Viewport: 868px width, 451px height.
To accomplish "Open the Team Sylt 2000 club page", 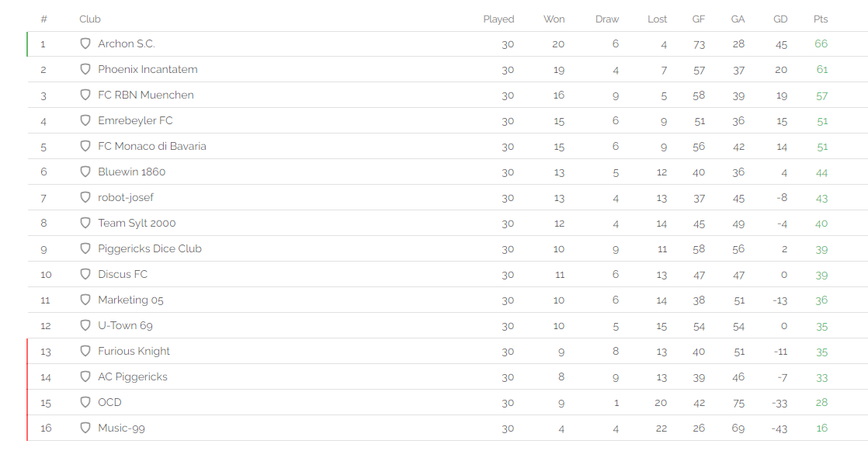I will pos(137,223).
